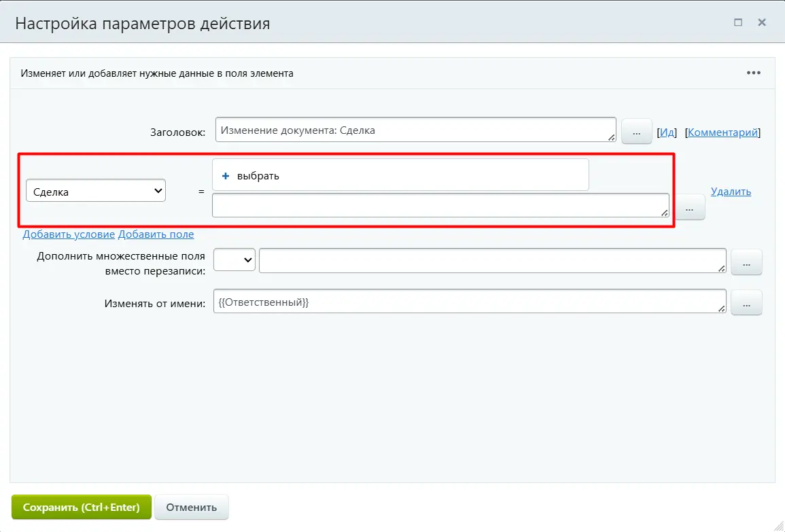Open the panel options three-dots menu
Screen dimensions: 785x532
tap(754, 73)
